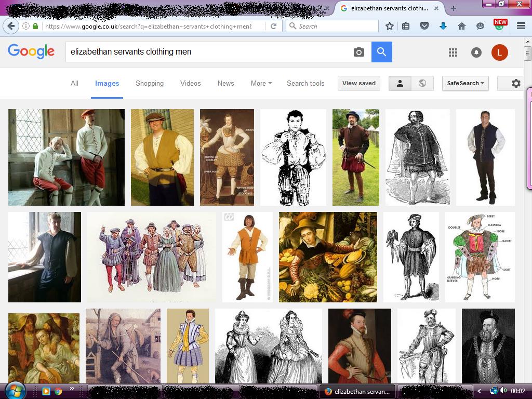This screenshot has height=399, width=532.
Task: Open the Google apps grid
Action: (x=453, y=52)
